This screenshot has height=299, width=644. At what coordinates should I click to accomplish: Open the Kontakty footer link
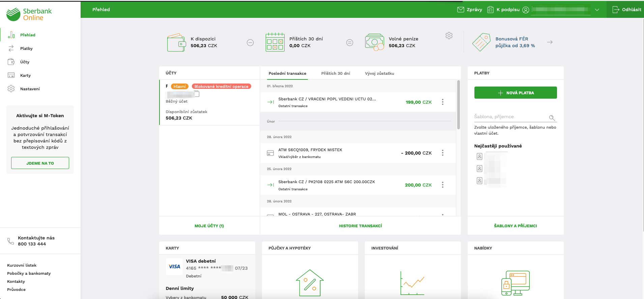click(16, 281)
